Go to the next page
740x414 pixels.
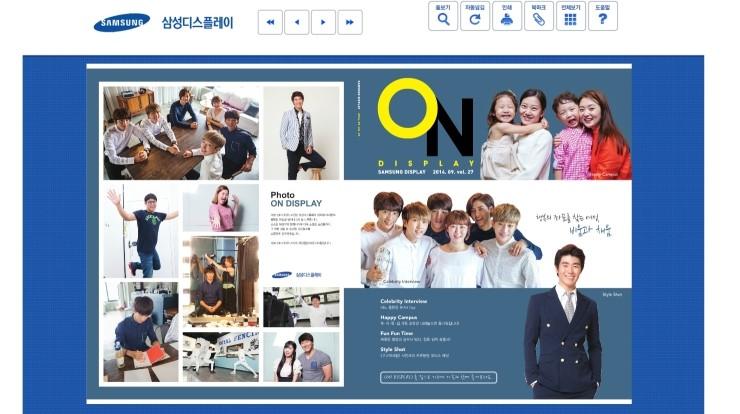click(323, 22)
